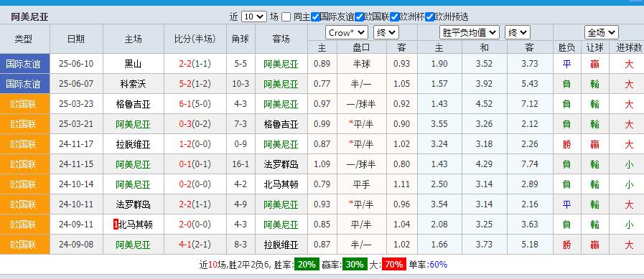Click the 类型 column header
This screenshot has height=279, width=644.
(x=24, y=39)
